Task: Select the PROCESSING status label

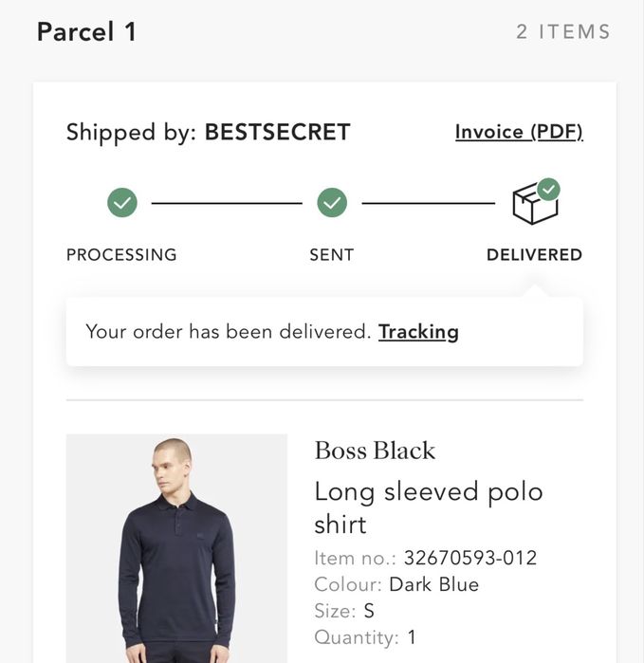Action: click(x=121, y=254)
